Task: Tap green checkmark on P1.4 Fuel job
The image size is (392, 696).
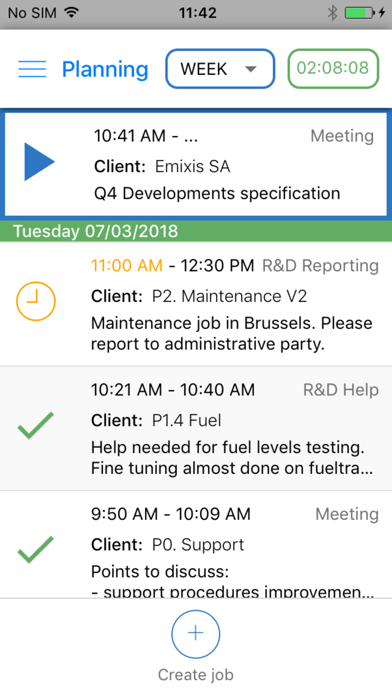Action: pyautogui.click(x=36, y=425)
